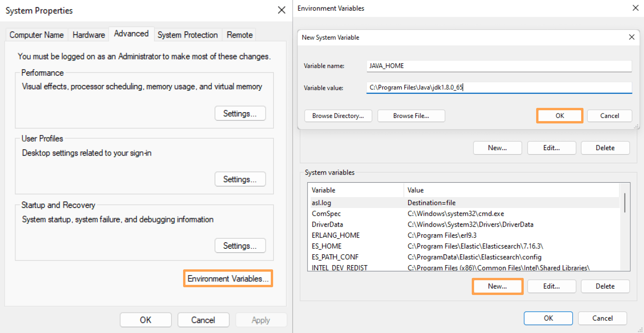Click Environment Variables button

pos(228,278)
